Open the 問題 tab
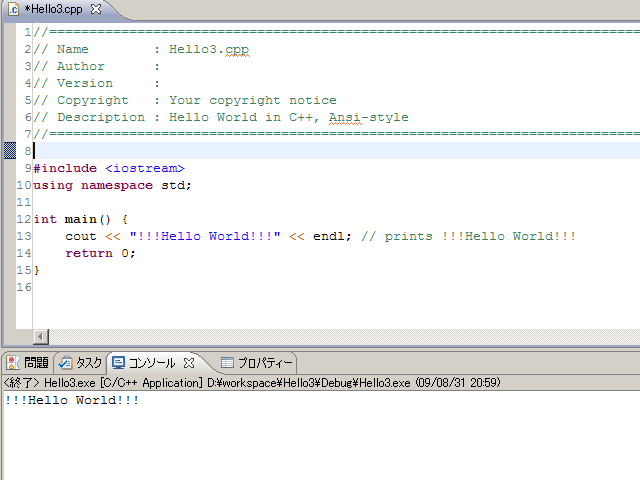The width and height of the screenshot is (640, 480). click(x=35, y=363)
